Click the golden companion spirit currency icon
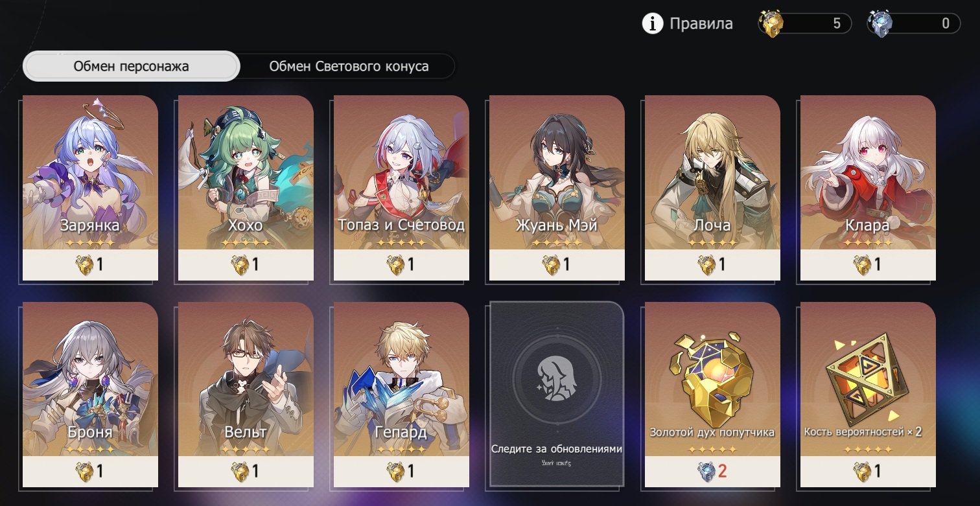This screenshot has height=506, width=980. pyautogui.click(x=771, y=24)
